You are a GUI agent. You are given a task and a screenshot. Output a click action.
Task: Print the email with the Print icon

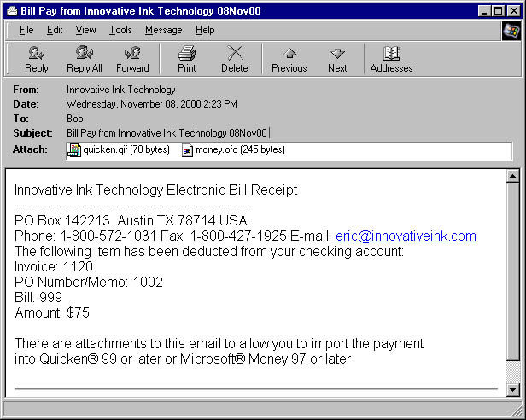pyautogui.click(x=187, y=59)
